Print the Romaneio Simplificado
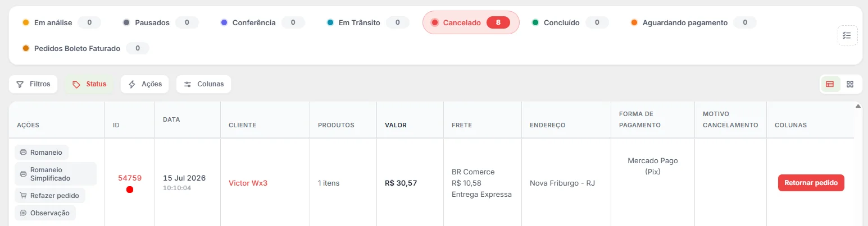 56,174
